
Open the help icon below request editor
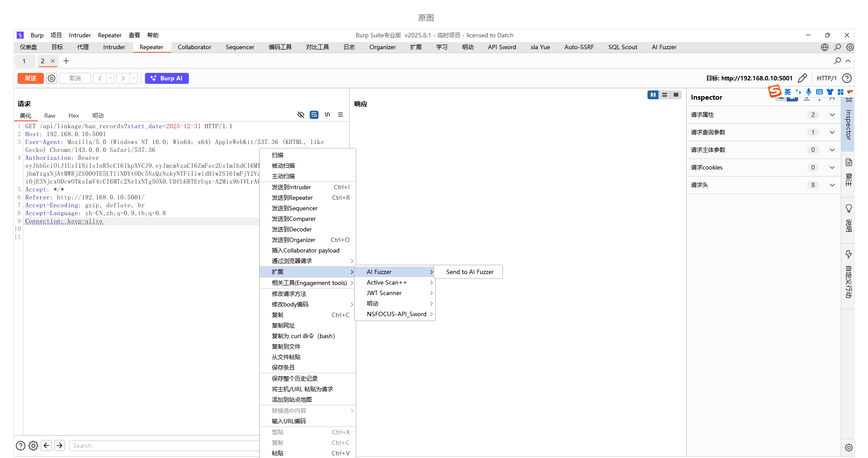click(21, 446)
